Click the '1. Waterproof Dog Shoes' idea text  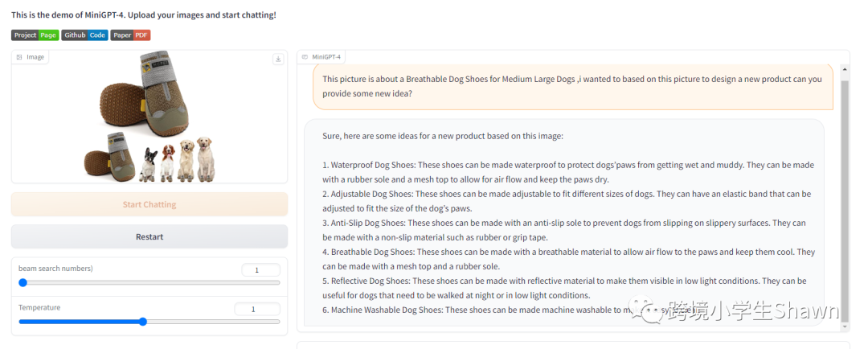[568, 172]
